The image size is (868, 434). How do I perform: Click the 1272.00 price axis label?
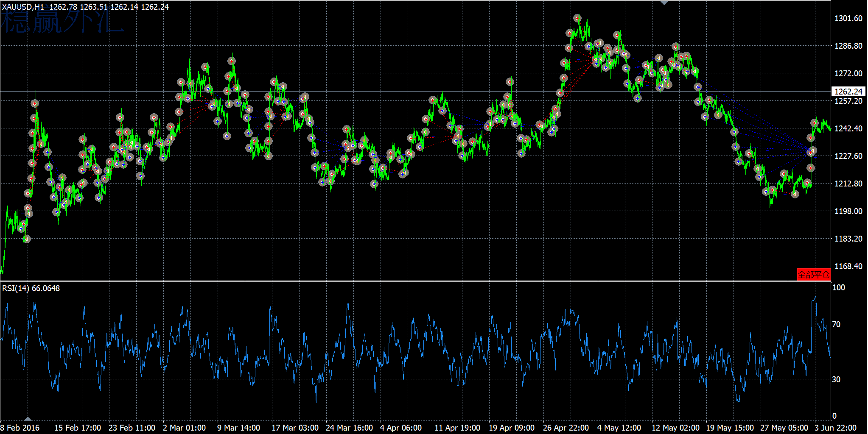(x=848, y=73)
